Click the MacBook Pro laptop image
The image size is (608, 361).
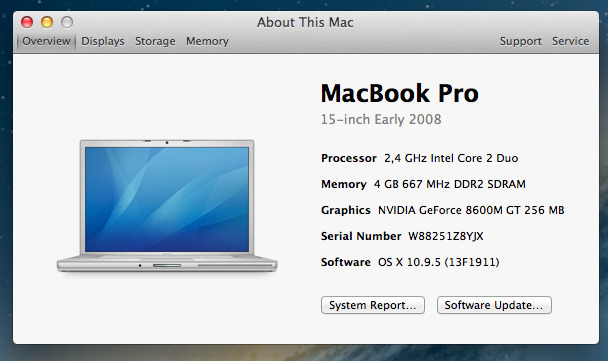click(x=167, y=206)
